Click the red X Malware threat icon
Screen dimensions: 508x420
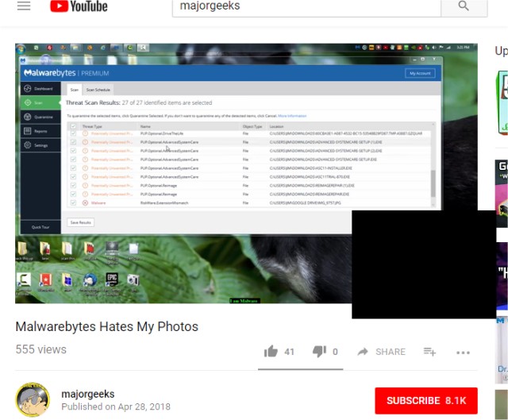(x=85, y=203)
